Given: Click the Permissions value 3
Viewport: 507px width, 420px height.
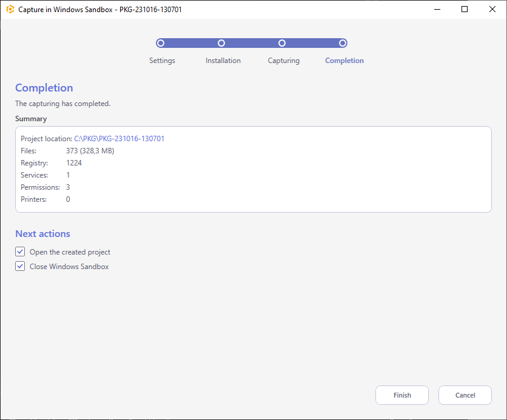Looking at the screenshot, I should pos(68,187).
